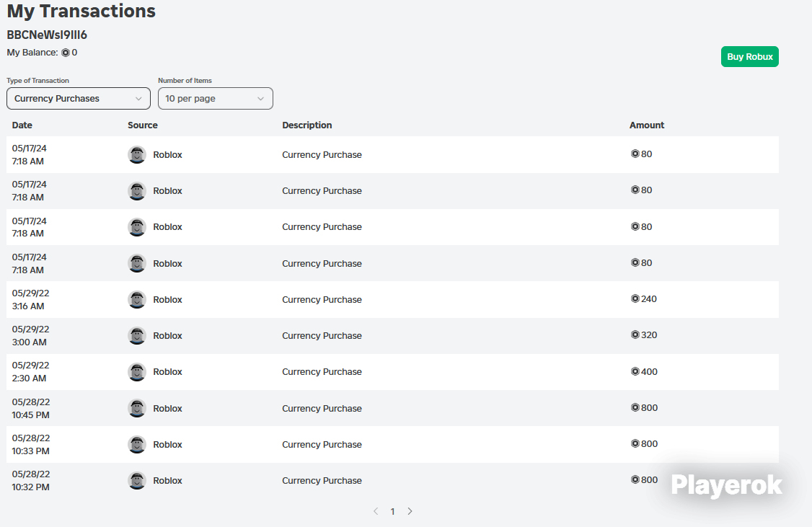The height and width of the screenshot is (527, 812).
Task: Select the 05/29/22 3:16 AM date cell
Action: coord(30,299)
